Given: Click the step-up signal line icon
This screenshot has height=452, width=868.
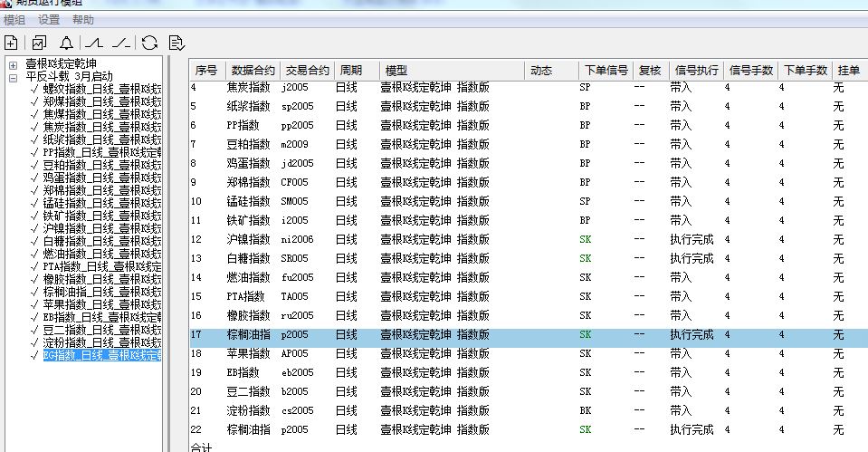Looking at the screenshot, I should coord(94,43).
